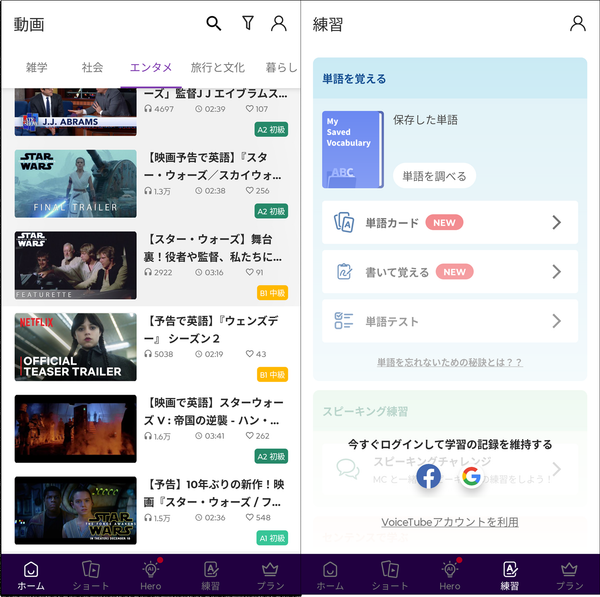The width and height of the screenshot is (600, 597).
Task: Tap the 書いて覚える clipboard icon
Action: (344, 272)
